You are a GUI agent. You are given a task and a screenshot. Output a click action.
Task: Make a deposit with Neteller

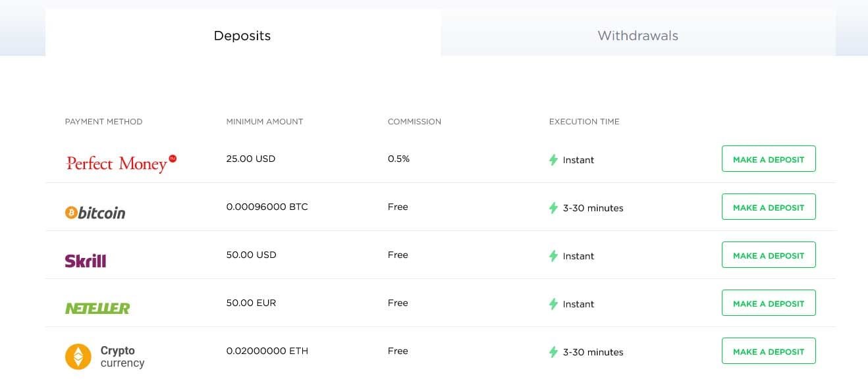[769, 303]
